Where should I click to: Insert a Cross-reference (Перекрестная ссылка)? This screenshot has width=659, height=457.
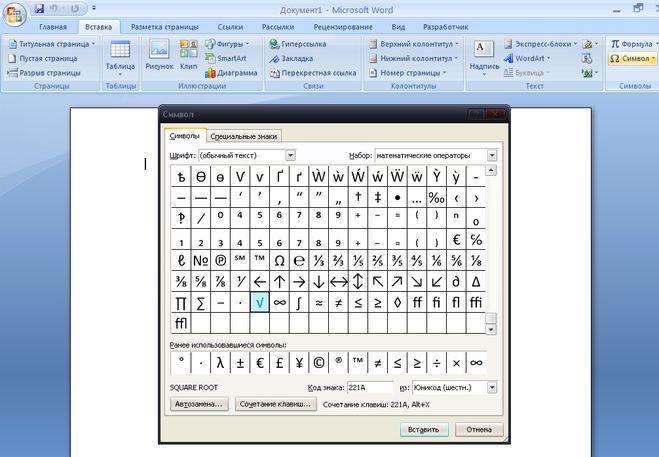(x=313, y=73)
